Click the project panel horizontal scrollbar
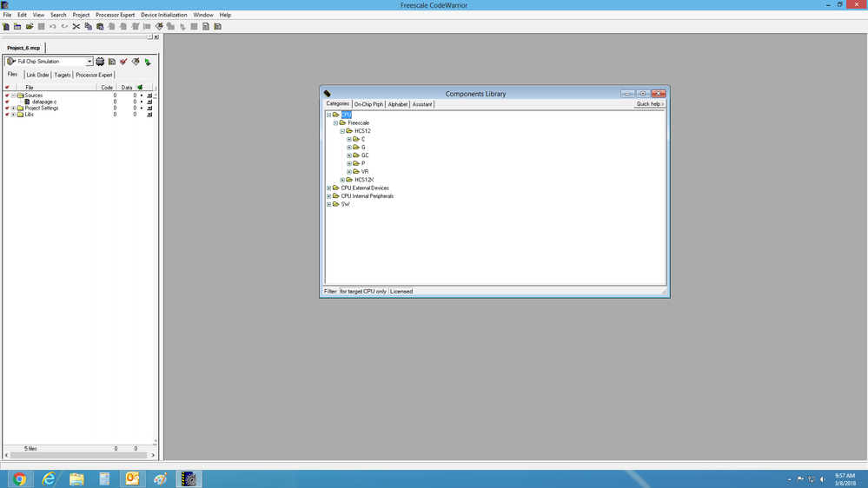868x488 pixels. click(80, 455)
